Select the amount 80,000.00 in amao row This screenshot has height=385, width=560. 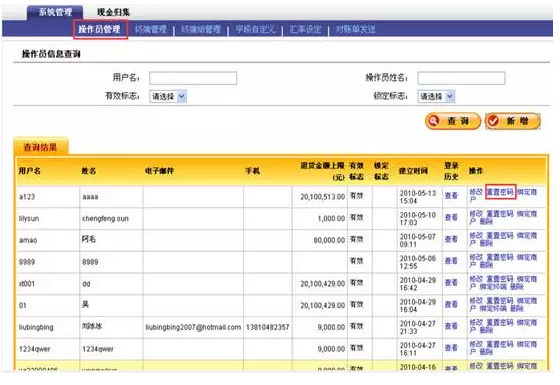(x=329, y=240)
